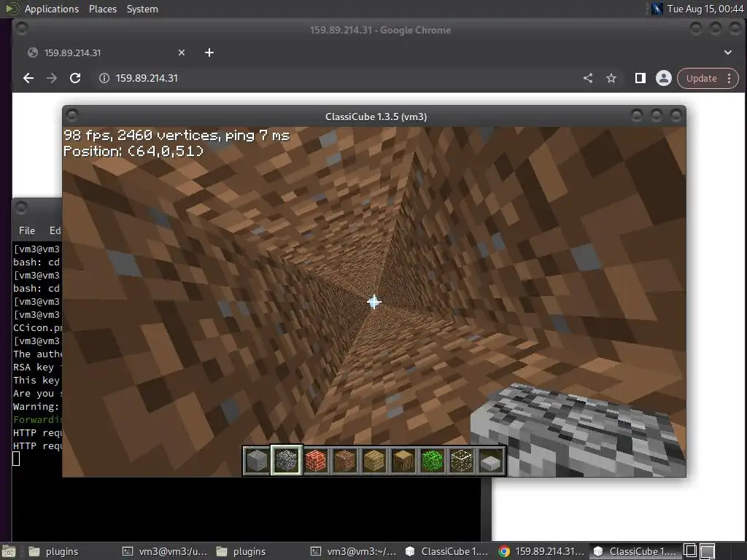This screenshot has height=560, width=747.
Task: Switch to vm3@vm3:~/... terminal in taskbar
Action: pyautogui.click(x=353, y=551)
